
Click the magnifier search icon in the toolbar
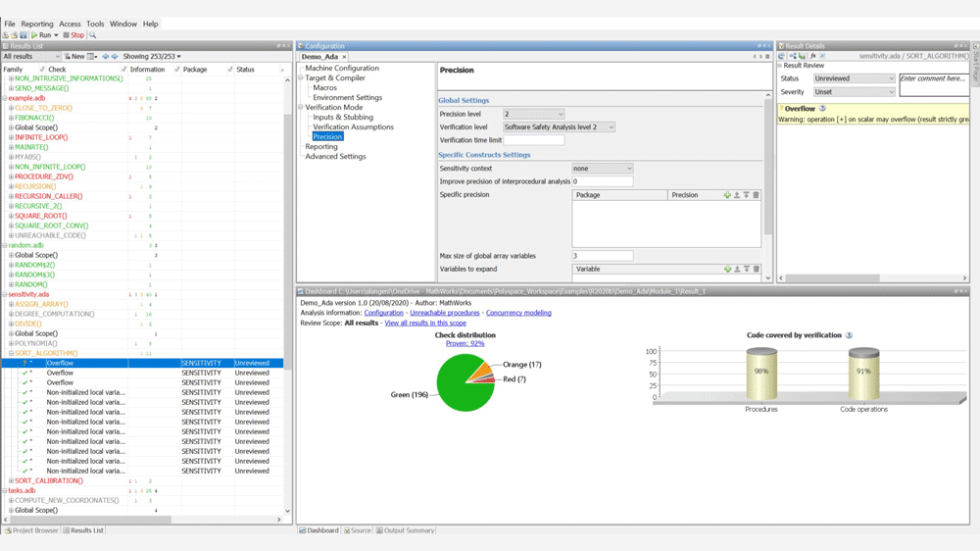[x=93, y=35]
